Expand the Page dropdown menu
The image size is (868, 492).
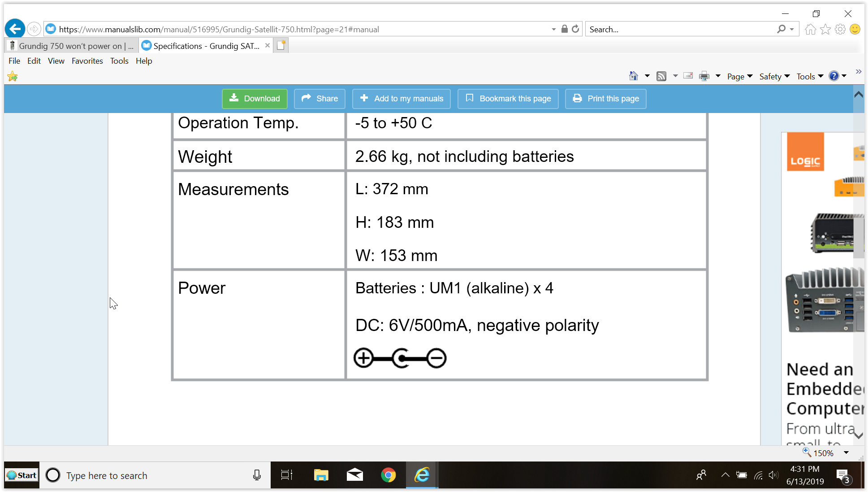coord(739,77)
